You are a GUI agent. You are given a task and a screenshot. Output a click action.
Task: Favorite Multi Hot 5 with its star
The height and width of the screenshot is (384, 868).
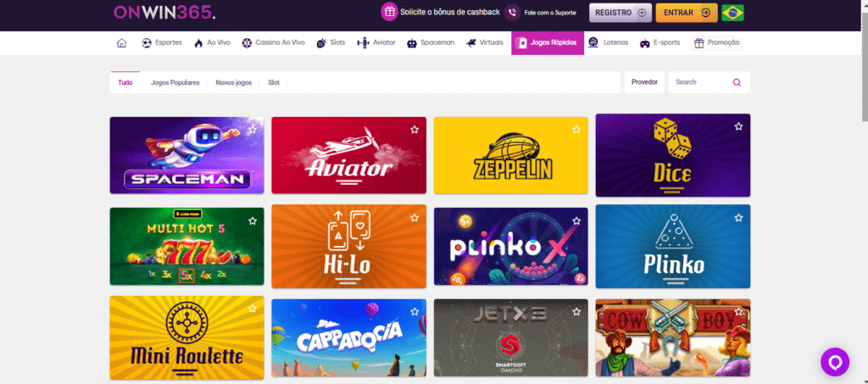[x=253, y=220]
